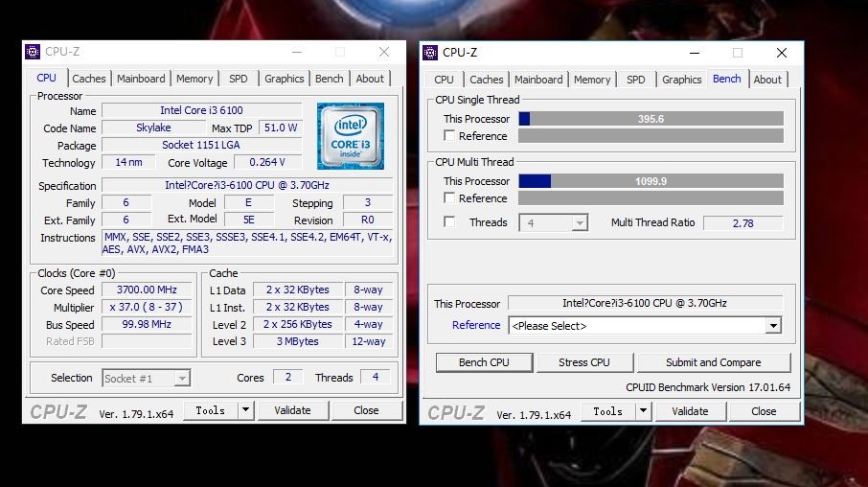
Task: Click Level 2 cache value 2 x 256 KBytes
Action: pyautogui.click(x=298, y=324)
